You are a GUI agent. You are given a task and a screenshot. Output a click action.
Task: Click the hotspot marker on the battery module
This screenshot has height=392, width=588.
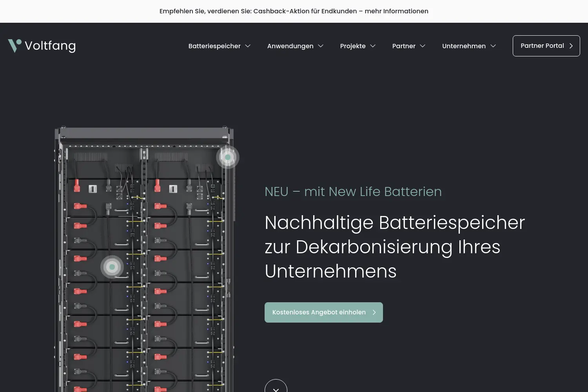tap(112, 267)
